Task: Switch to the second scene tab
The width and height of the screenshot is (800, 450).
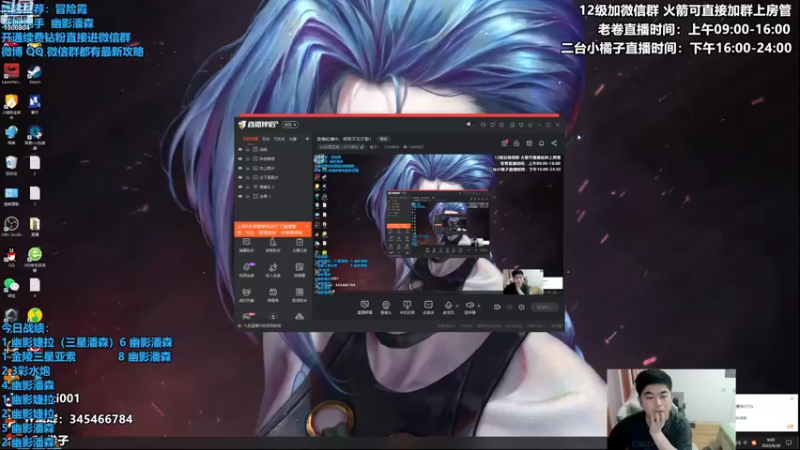Action: (266, 139)
